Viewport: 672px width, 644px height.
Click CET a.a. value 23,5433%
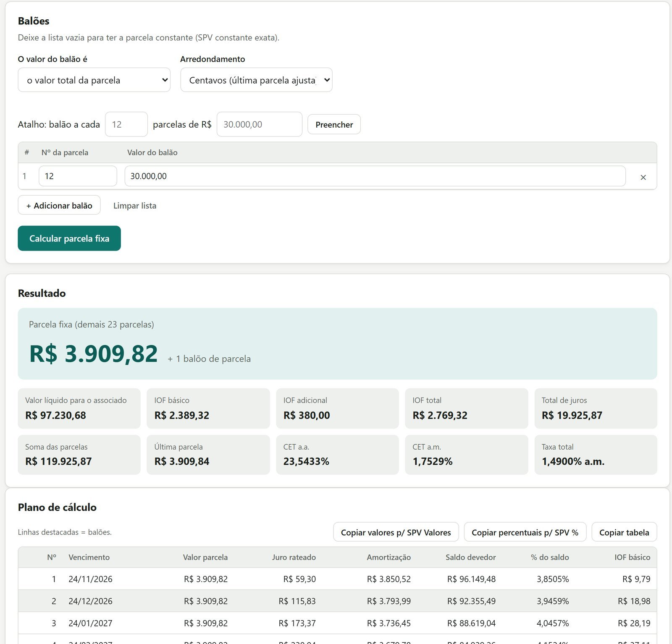tap(306, 461)
